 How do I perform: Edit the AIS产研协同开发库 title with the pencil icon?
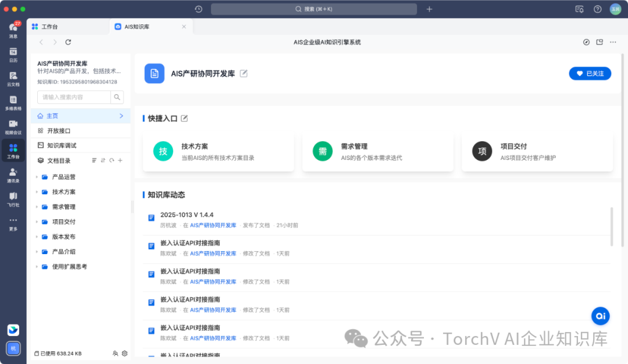[x=244, y=73]
